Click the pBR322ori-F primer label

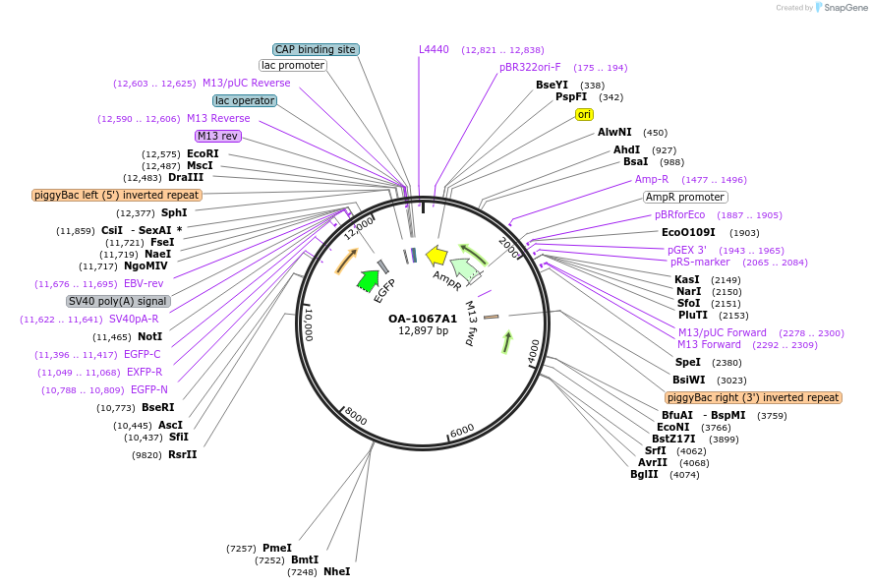pos(530,67)
